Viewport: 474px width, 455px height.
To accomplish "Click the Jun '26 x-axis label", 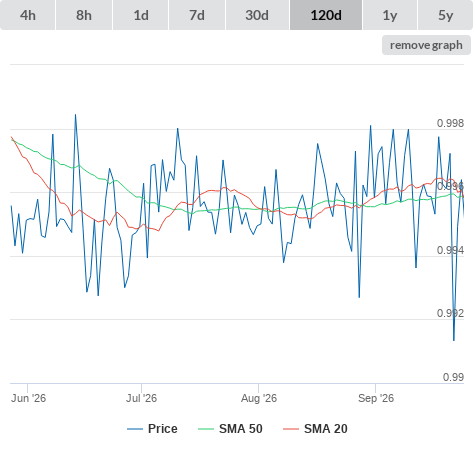I will [x=28, y=398].
